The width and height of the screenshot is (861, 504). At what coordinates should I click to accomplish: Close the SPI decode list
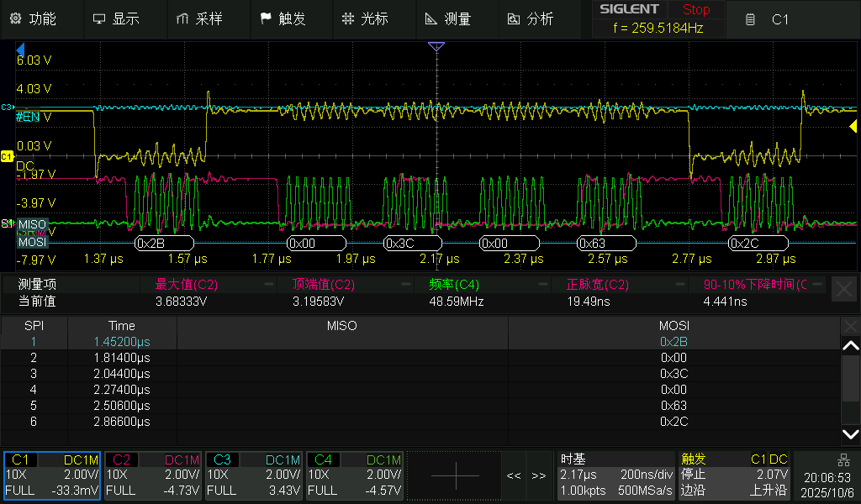[850, 325]
